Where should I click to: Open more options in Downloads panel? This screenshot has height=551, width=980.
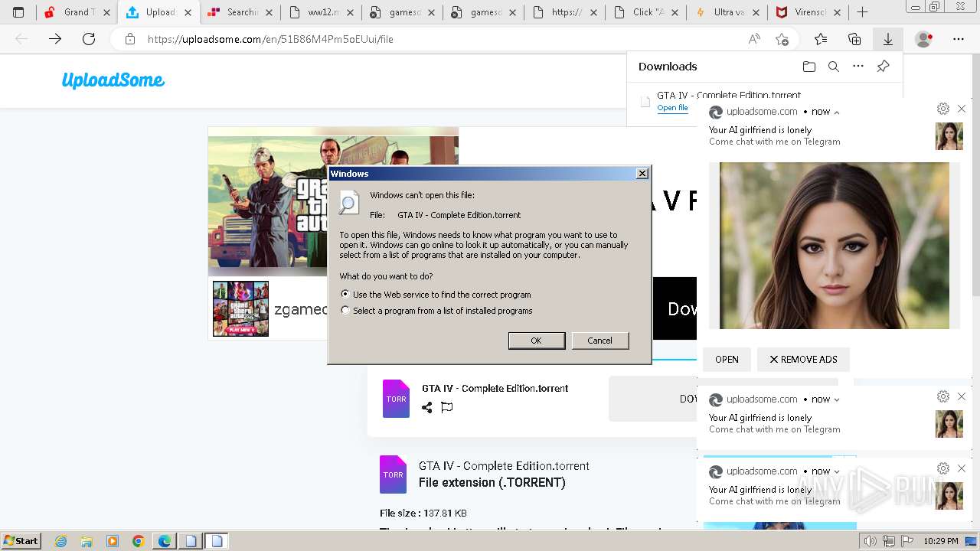coord(858,67)
